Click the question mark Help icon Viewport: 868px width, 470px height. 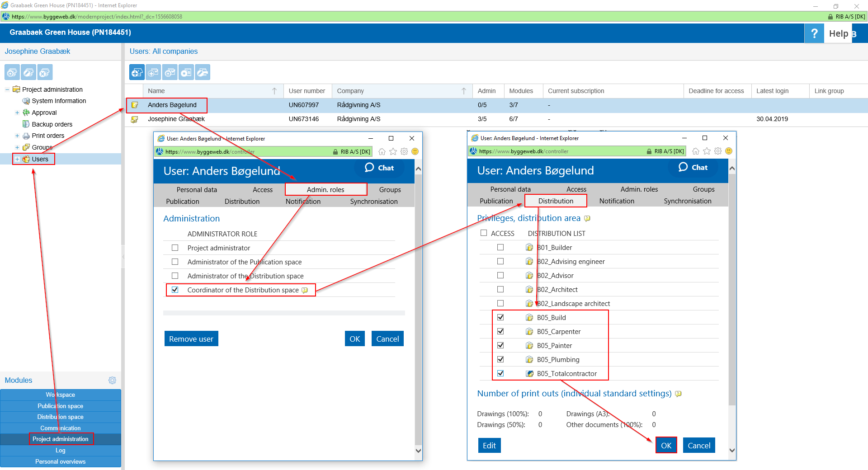(814, 33)
